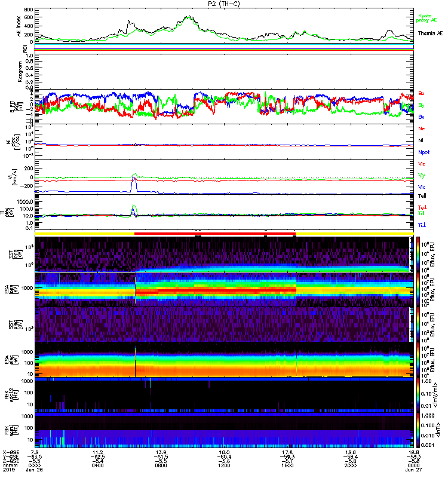This screenshot has height=478, width=448.
Task: Click the blue Npot legend label
Action: point(424,152)
